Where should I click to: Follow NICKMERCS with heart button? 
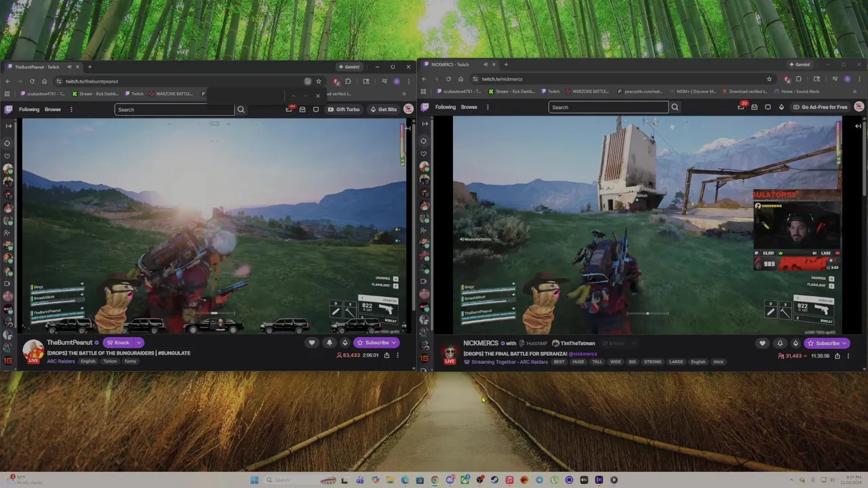pyautogui.click(x=763, y=343)
